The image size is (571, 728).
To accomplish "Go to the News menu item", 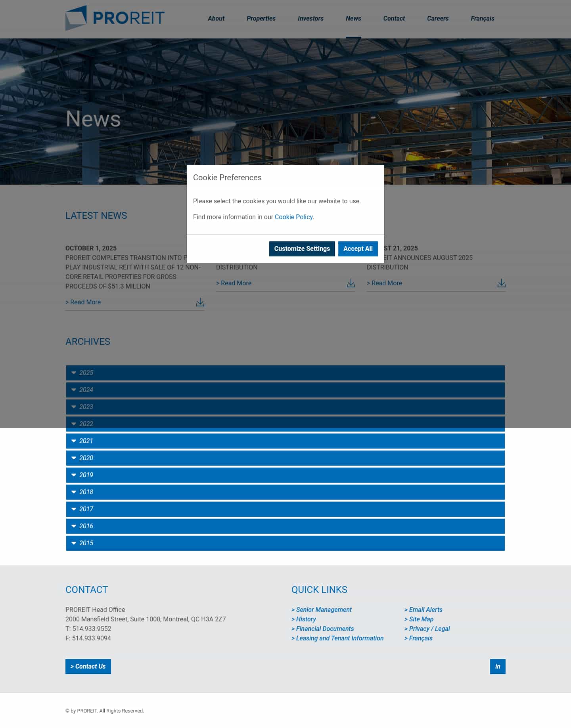I will tap(353, 19).
